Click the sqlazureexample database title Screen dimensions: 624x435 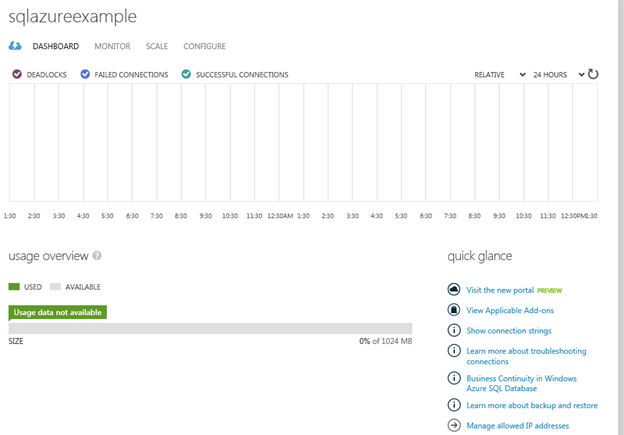tap(72, 16)
